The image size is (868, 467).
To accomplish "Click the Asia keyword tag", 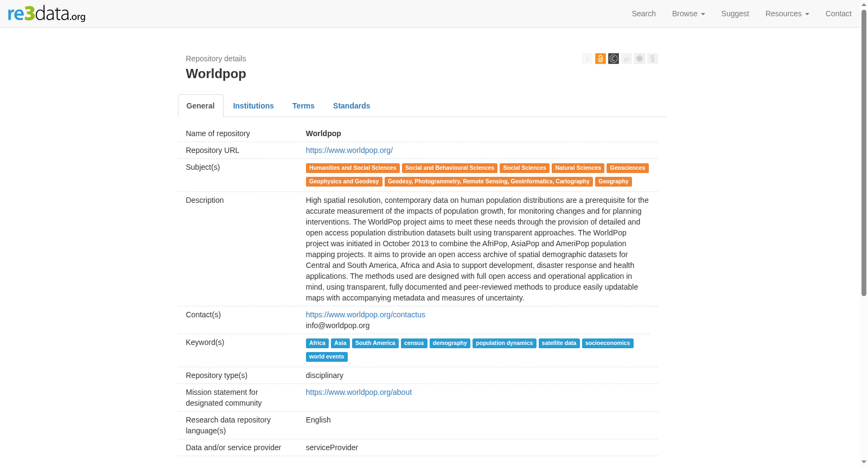I will (x=340, y=343).
